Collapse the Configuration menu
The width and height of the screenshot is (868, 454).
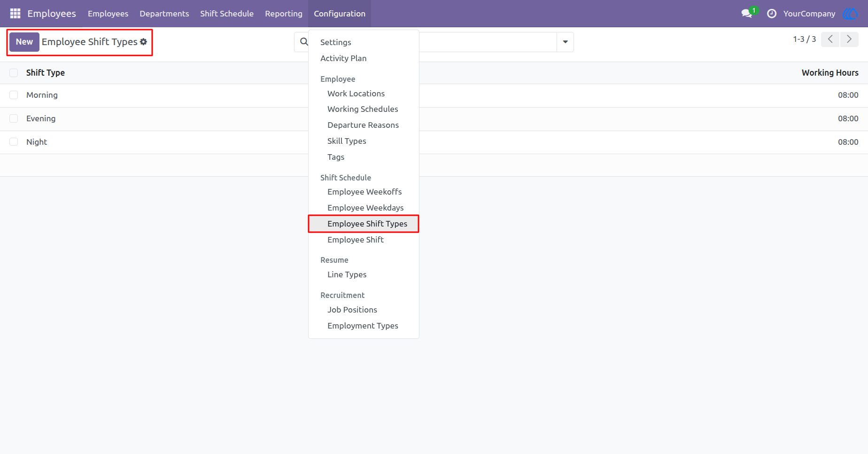[340, 14]
